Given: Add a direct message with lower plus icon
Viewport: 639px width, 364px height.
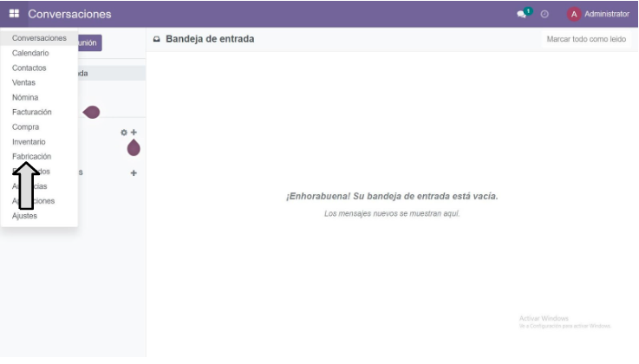Looking at the screenshot, I should point(134,173).
